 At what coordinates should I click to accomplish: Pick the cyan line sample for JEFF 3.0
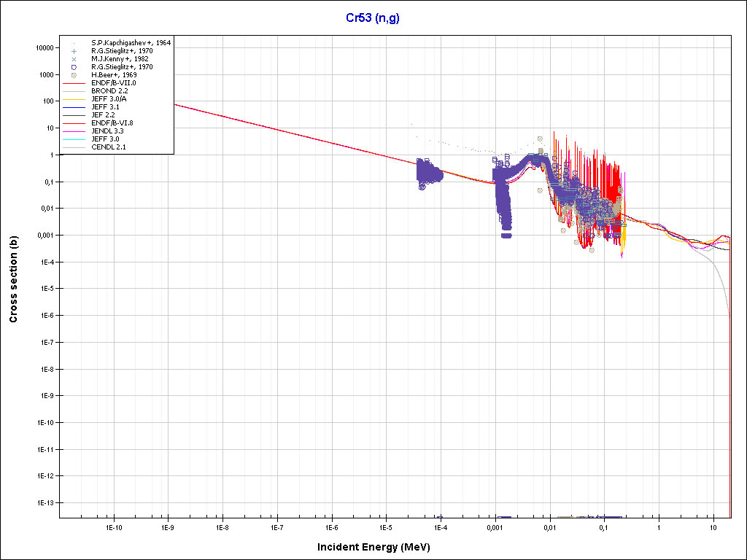(74, 139)
